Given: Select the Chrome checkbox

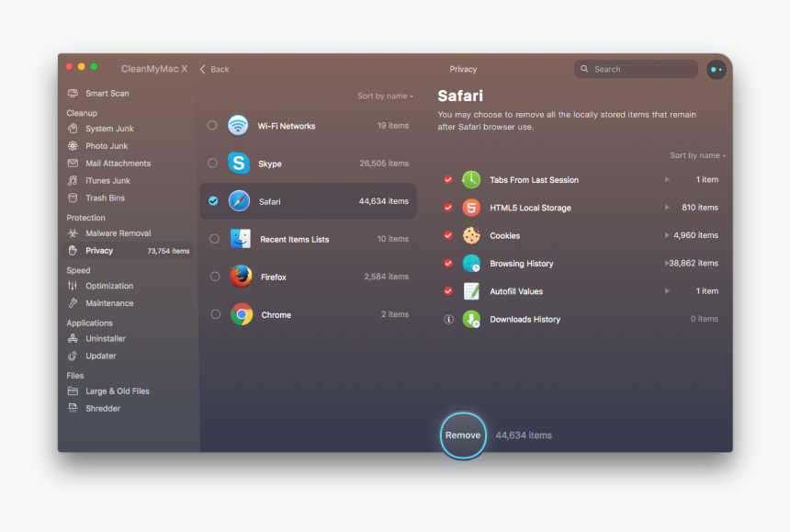Looking at the screenshot, I should click(x=216, y=314).
